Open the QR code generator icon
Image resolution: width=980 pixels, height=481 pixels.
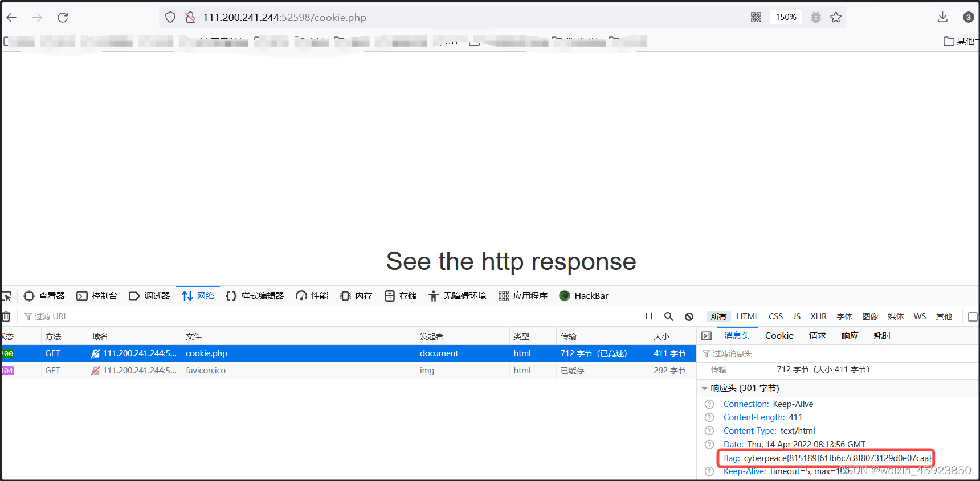[756, 17]
